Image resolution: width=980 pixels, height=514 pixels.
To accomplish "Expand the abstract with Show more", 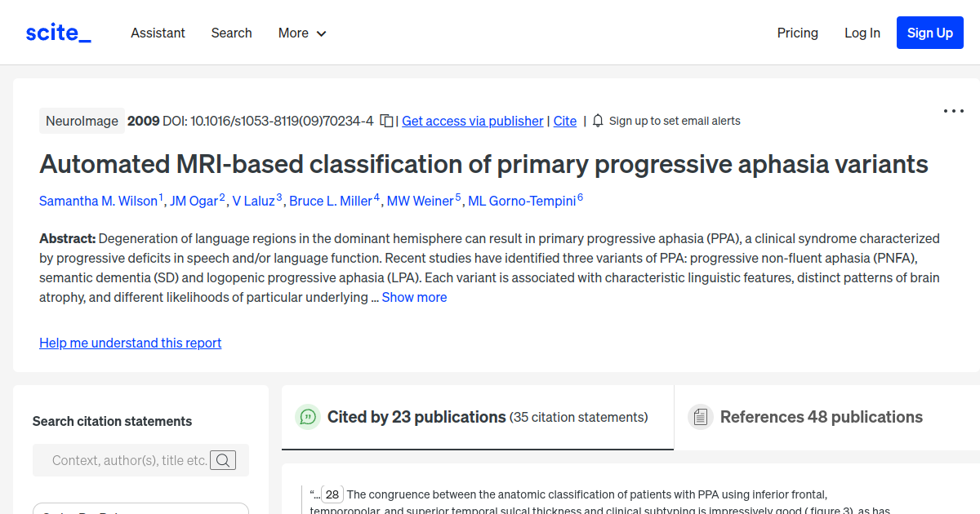I will (x=414, y=297).
